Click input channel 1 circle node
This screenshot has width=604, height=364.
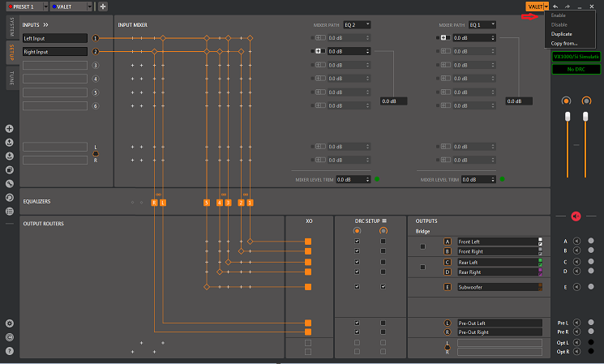(x=96, y=38)
